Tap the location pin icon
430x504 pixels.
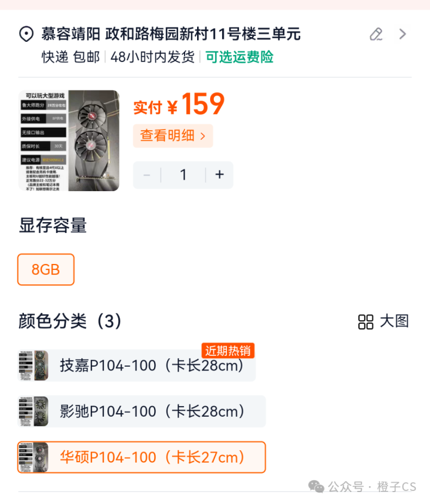pos(26,34)
